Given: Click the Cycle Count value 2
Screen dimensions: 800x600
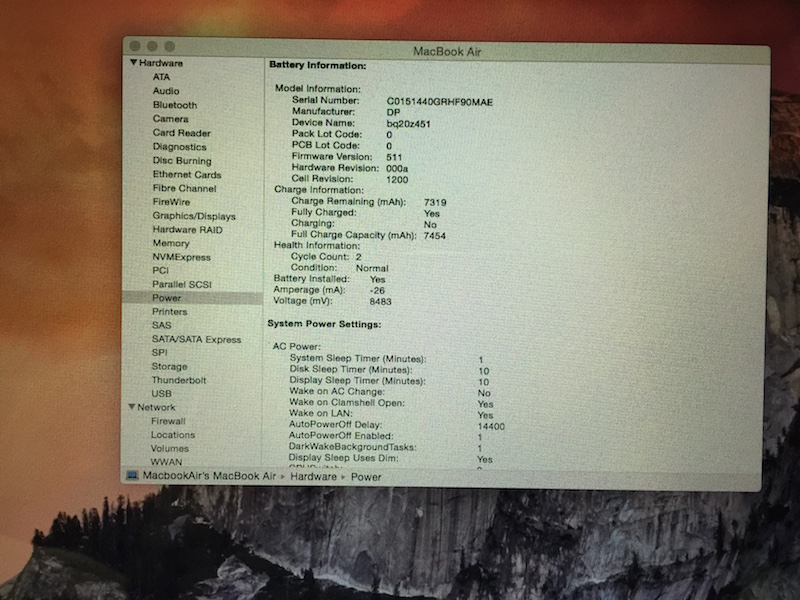Looking at the screenshot, I should tap(359, 257).
